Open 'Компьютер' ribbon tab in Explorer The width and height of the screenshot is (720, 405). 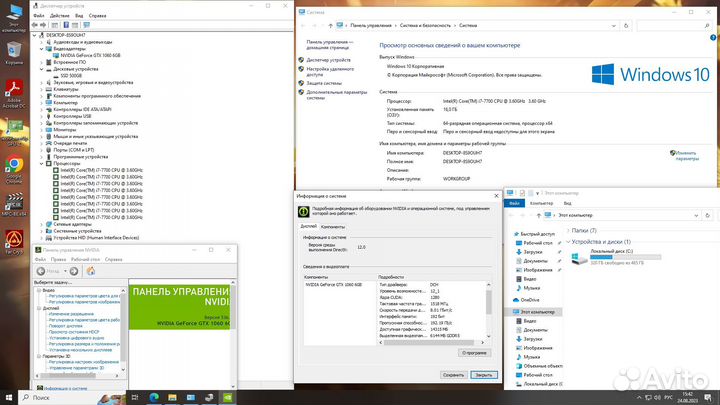click(541, 203)
